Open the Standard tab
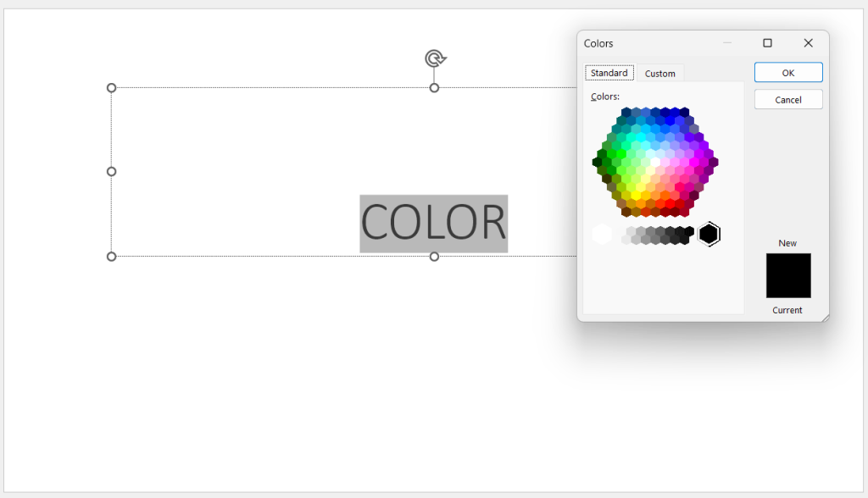This screenshot has width=868, height=498. tap(609, 72)
